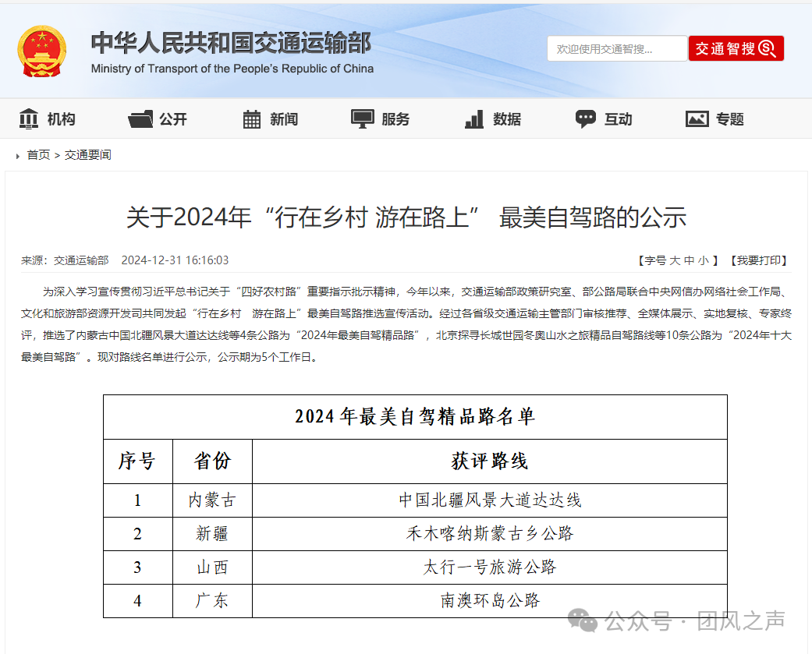The width and height of the screenshot is (812, 654).
Task: Click the 内蒙古 province cell
Action: tap(212, 500)
